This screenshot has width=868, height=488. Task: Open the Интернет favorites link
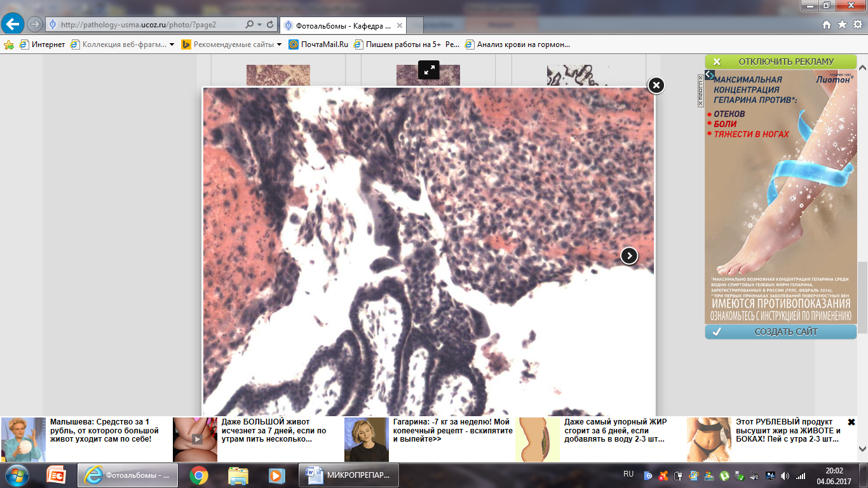point(43,44)
